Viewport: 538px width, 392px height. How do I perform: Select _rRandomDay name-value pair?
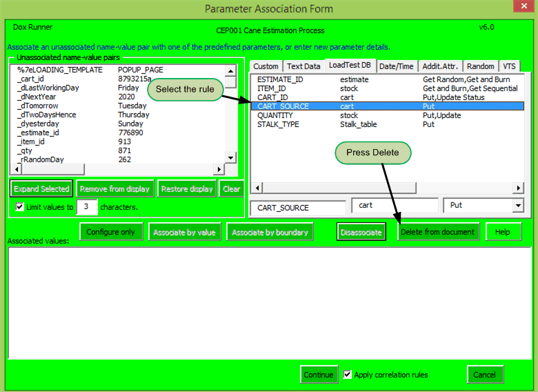(119, 159)
